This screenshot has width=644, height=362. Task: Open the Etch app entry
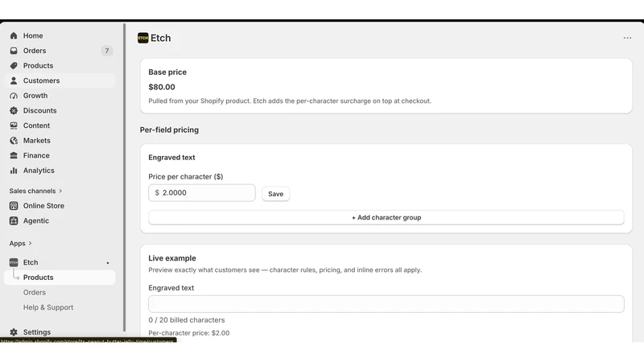60,262
